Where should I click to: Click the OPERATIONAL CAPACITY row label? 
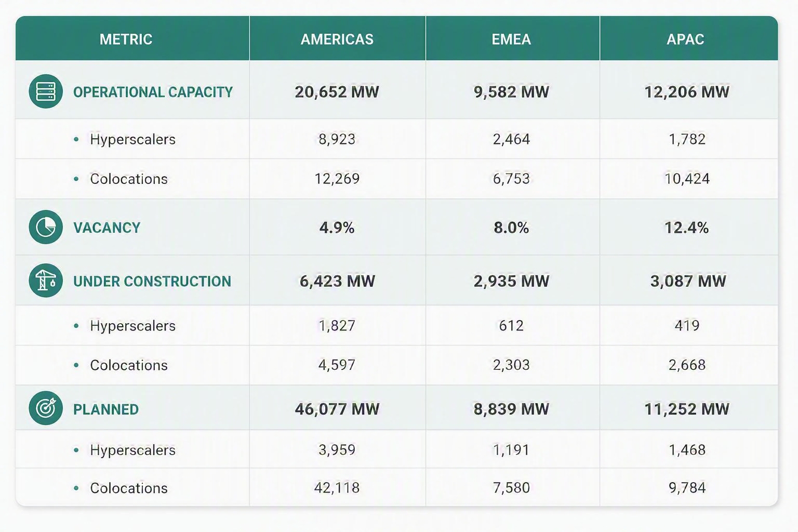[x=153, y=92]
